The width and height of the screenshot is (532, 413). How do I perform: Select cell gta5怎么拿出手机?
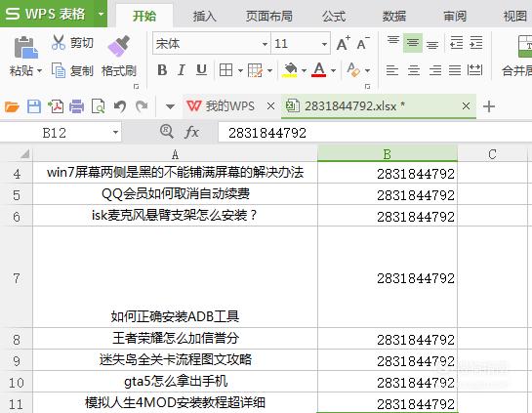pyautogui.click(x=175, y=382)
